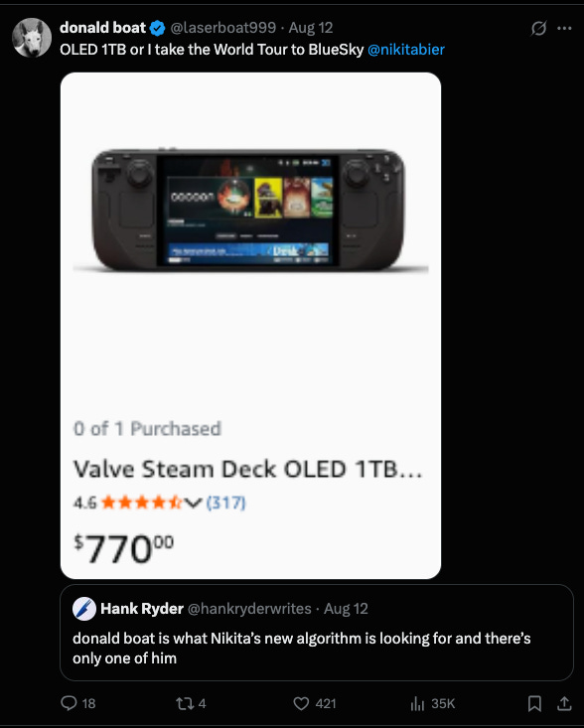The width and height of the screenshot is (584, 728).
Task: Open the @laserboat999 handle
Action: [x=222, y=28]
